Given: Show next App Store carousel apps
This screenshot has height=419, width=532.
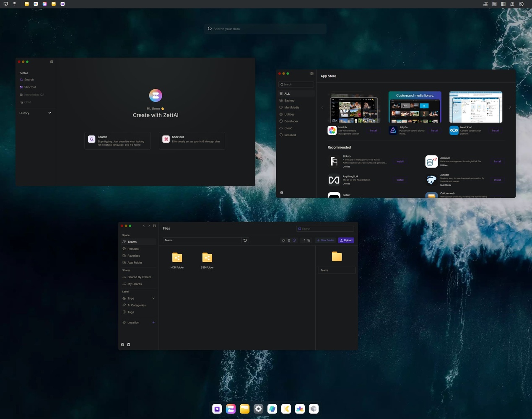Looking at the screenshot, I should pyautogui.click(x=510, y=108).
